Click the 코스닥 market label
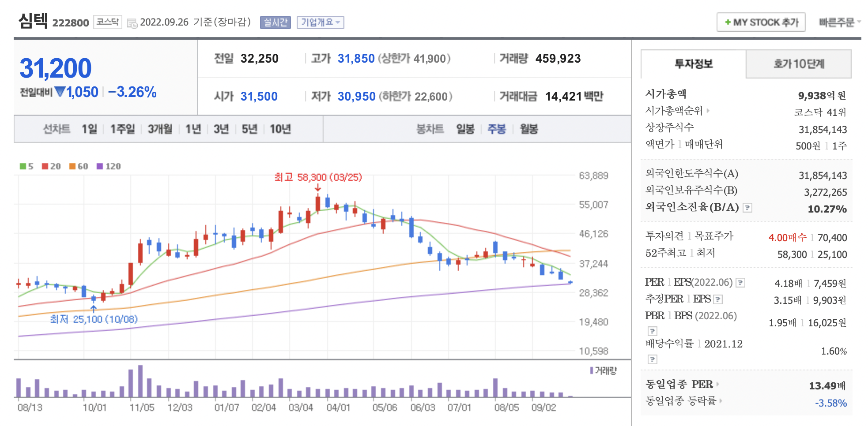 pos(108,22)
